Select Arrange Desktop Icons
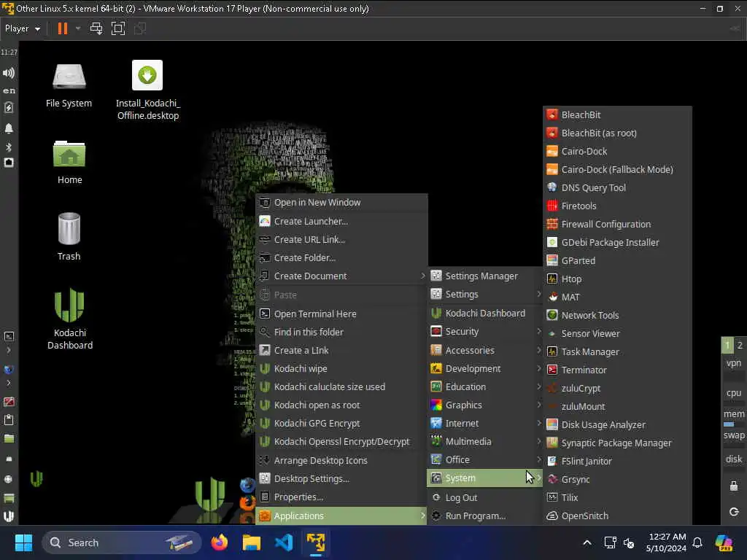This screenshot has height=560, width=747. [x=341, y=461]
